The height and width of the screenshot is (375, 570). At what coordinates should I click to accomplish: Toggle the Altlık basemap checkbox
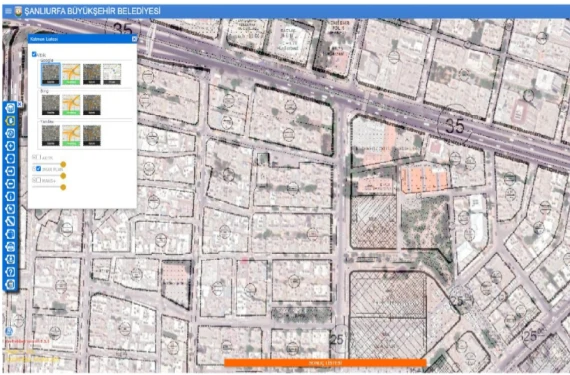[34, 54]
